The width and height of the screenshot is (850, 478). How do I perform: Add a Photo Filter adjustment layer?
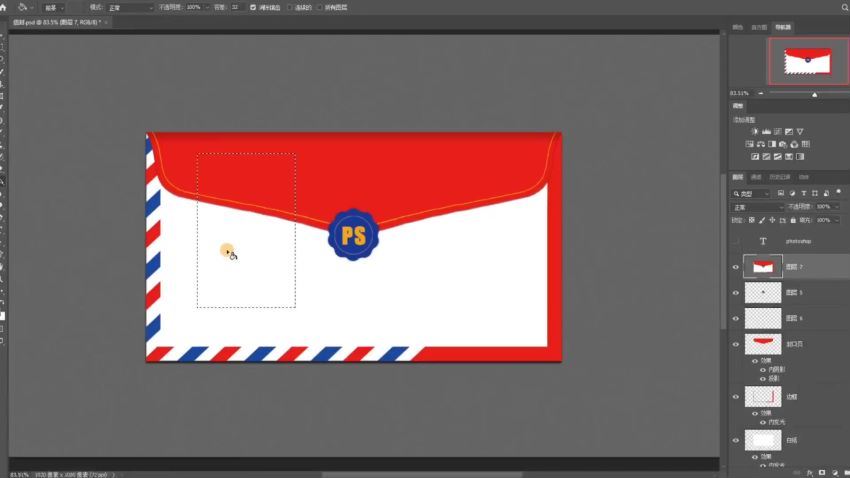(x=783, y=144)
